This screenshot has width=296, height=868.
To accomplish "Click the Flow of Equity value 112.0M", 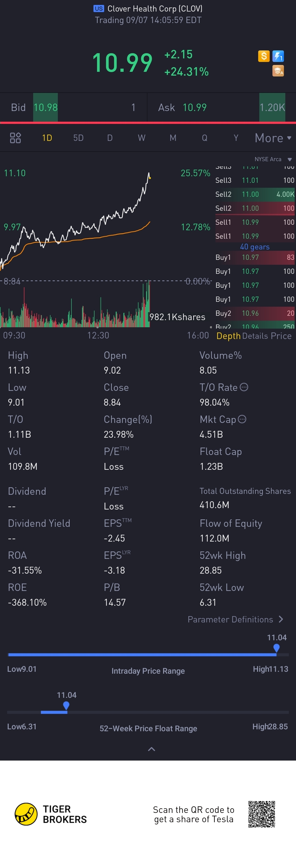I will point(214,538).
